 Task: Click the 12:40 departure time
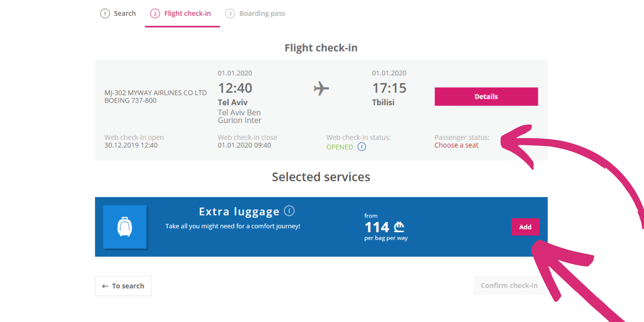click(x=235, y=88)
